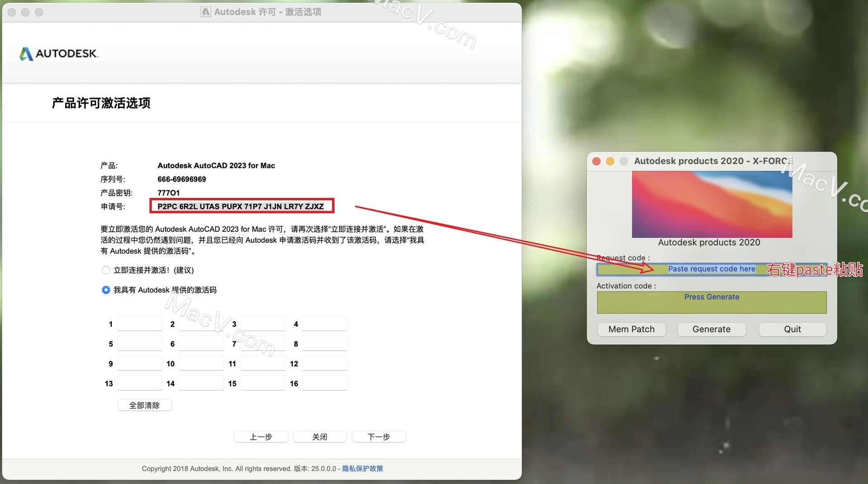Click activation code field 5
Image resolution: width=868 pixels, height=484 pixels.
point(140,344)
